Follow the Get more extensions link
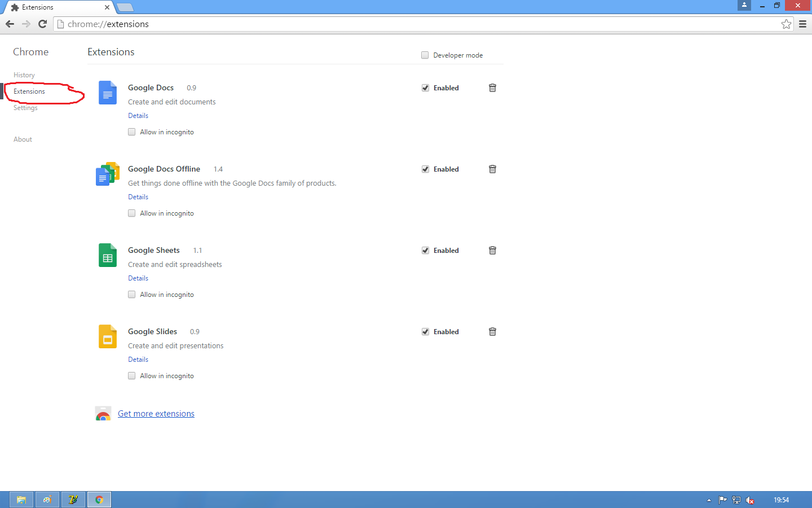Viewport: 812px width, 508px height. click(156, 414)
